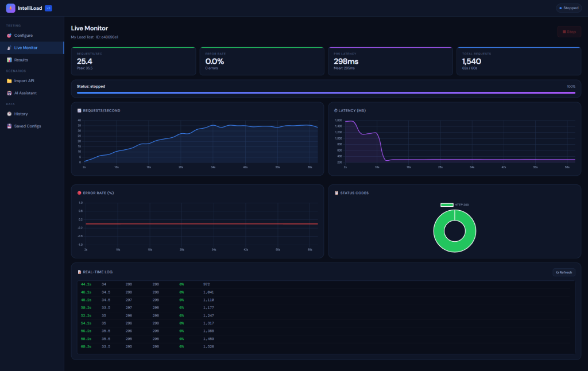
Task: Click the Import API folder icon
Action: pos(9,81)
